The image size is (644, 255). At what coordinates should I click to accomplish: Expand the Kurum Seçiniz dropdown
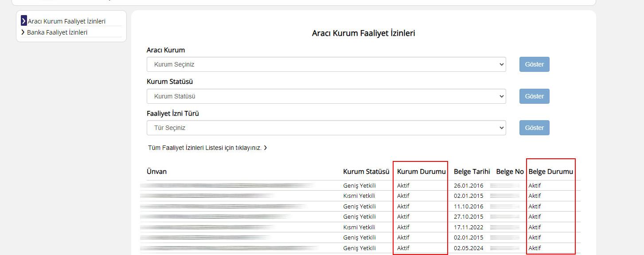click(x=326, y=64)
